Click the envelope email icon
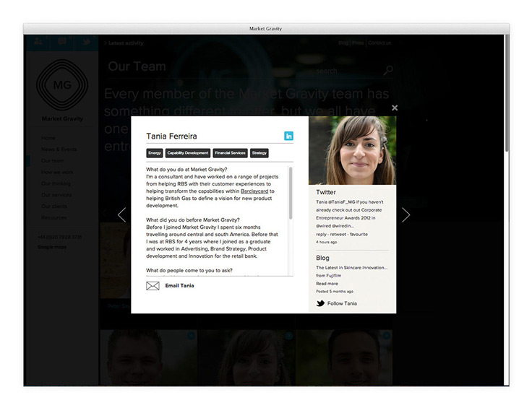The width and height of the screenshot is (532, 413). [x=153, y=286]
